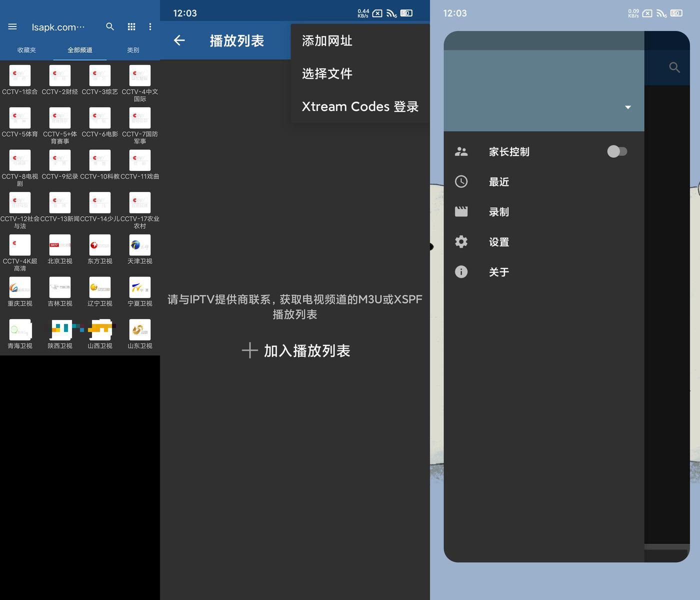Open the hamburger navigation menu

tap(12, 26)
